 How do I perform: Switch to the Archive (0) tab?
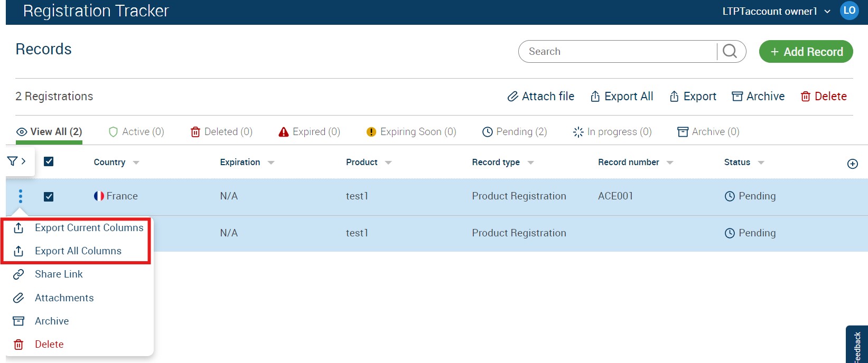(708, 131)
